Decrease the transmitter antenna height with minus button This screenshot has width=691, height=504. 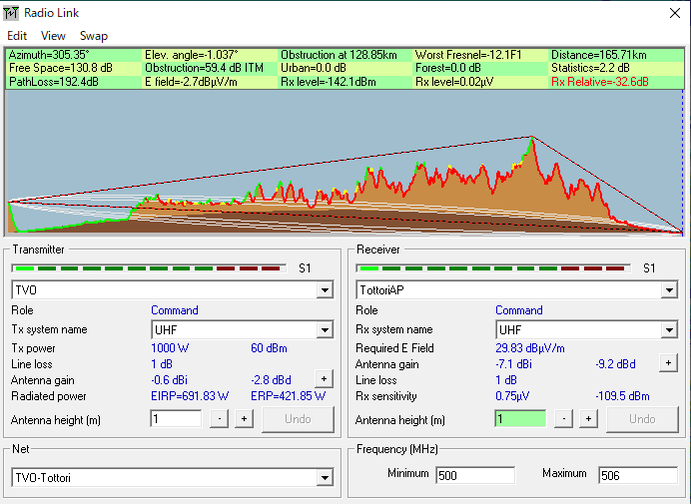pyautogui.click(x=219, y=419)
